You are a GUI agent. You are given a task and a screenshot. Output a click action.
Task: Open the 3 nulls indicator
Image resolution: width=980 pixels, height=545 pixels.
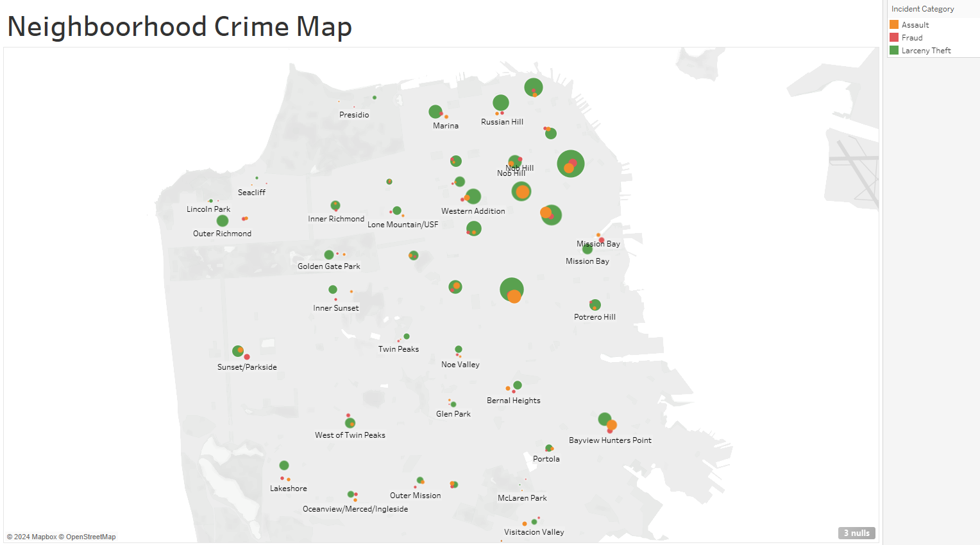coord(856,533)
